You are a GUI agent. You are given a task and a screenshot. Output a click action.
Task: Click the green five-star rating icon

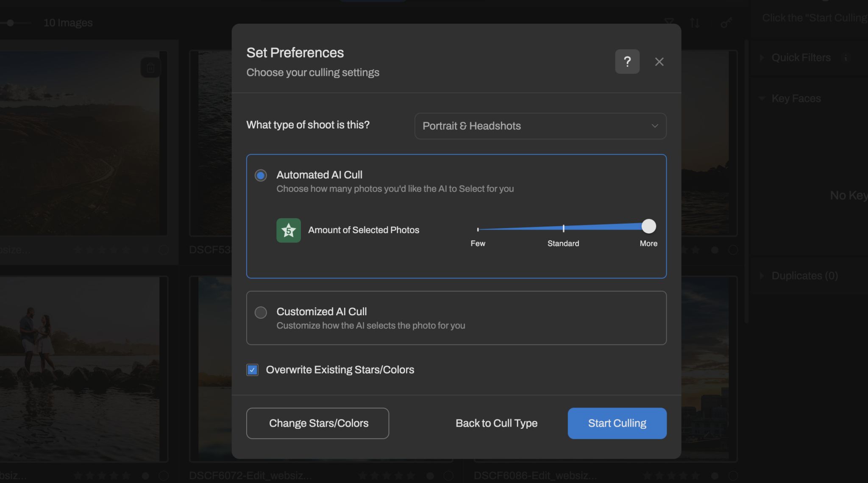[x=289, y=230]
